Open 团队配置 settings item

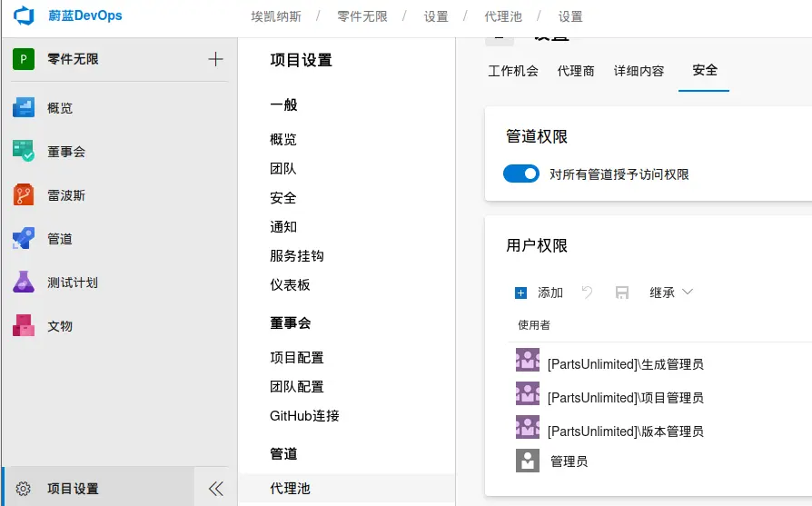pyautogui.click(x=297, y=386)
